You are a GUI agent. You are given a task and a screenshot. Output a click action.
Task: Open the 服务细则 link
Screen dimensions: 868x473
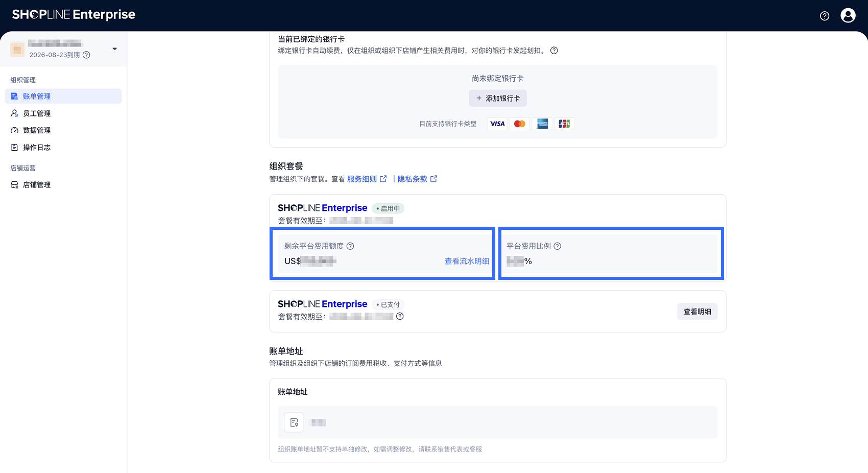(x=362, y=179)
